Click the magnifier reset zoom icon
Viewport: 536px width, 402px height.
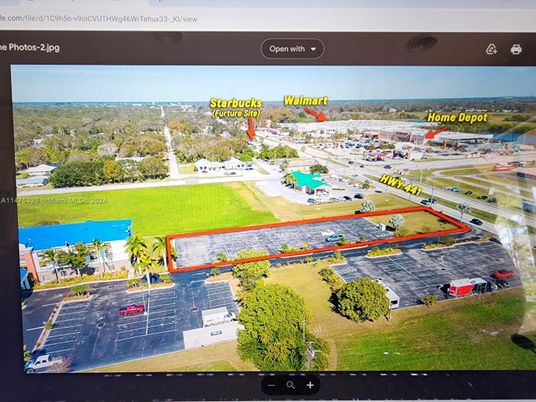tap(291, 385)
